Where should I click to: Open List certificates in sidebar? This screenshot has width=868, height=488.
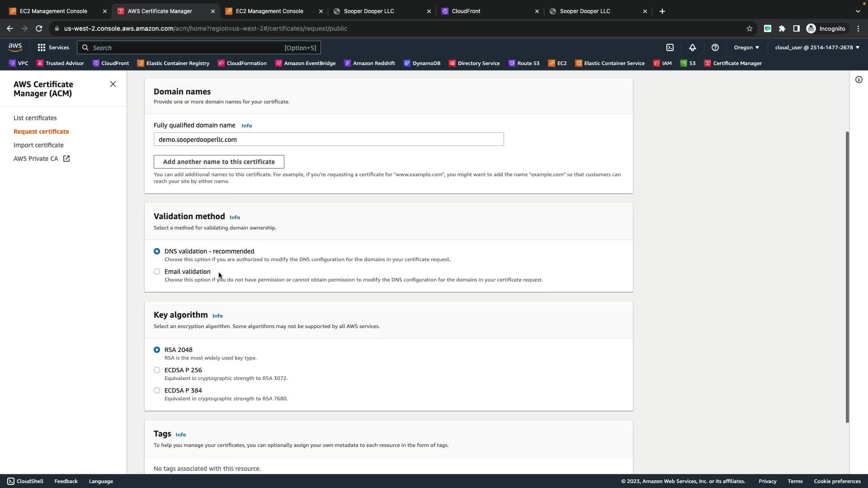(x=35, y=118)
